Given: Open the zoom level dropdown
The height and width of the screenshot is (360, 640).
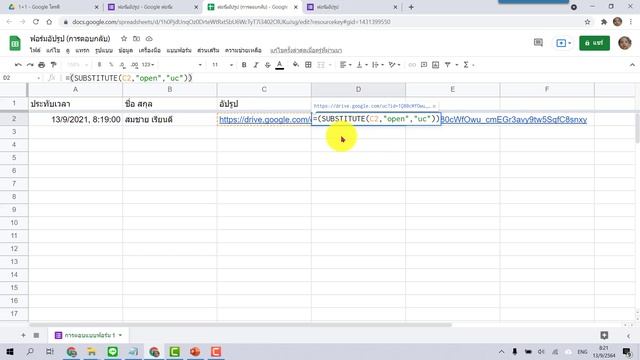Looking at the screenshot, I should pos(77,65).
